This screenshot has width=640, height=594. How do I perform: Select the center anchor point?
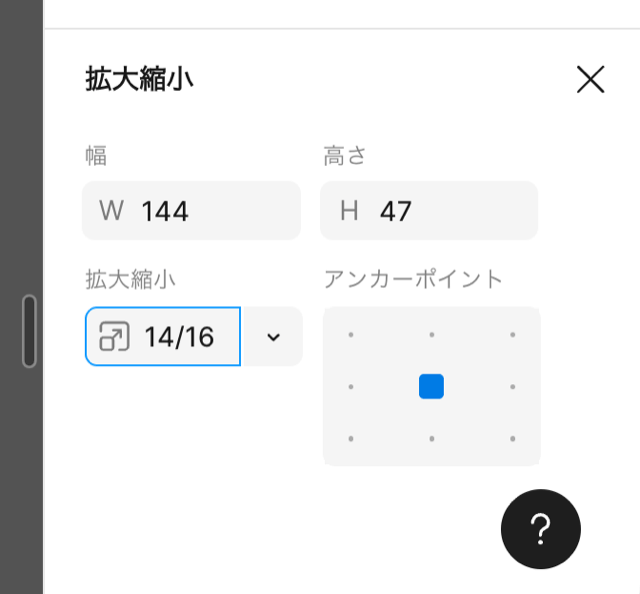point(431,386)
